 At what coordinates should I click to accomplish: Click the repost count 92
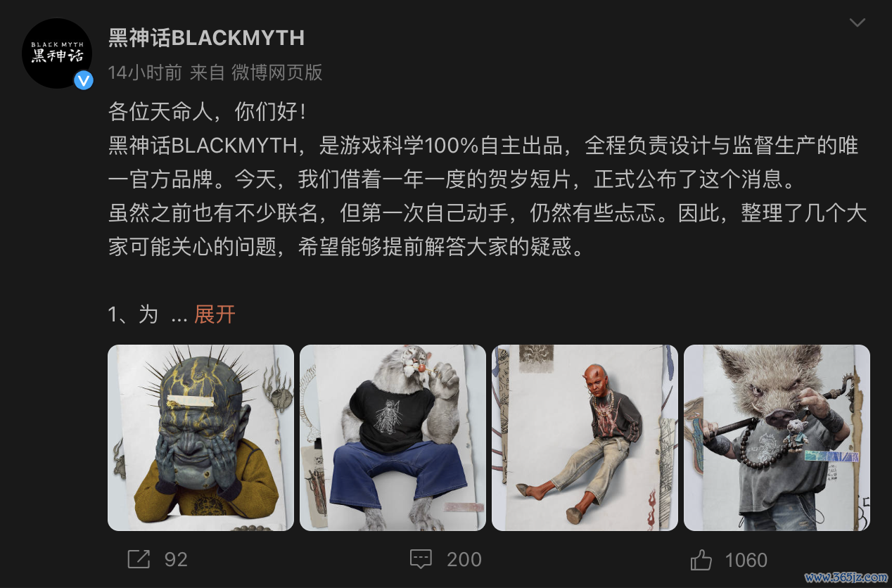(x=176, y=560)
